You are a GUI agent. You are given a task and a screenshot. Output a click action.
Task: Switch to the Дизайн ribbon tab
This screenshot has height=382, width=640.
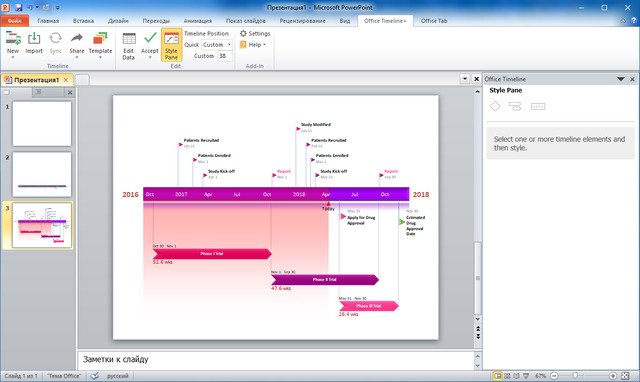tap(118, 21)
